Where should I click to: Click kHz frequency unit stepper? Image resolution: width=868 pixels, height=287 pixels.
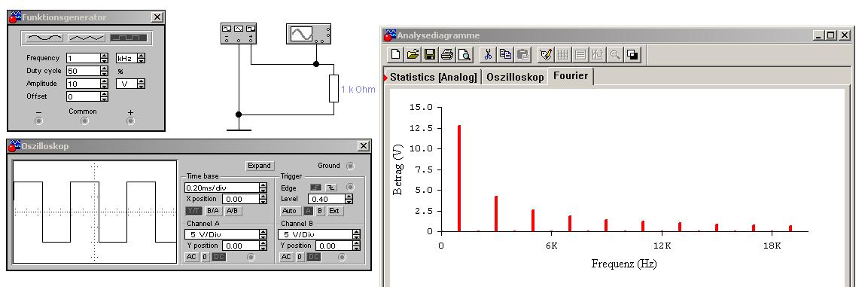(x=142, y=58)
